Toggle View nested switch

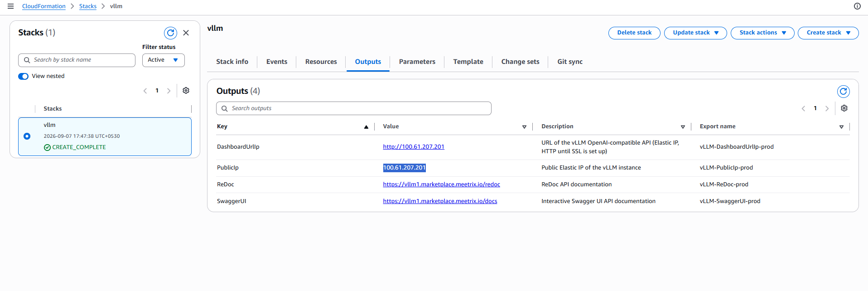pos(23,76)
